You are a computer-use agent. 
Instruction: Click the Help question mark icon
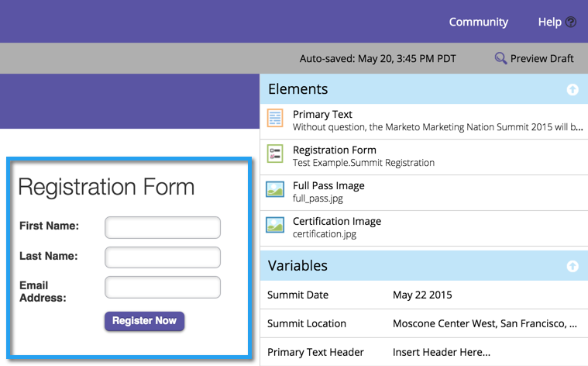coord(571,22)
